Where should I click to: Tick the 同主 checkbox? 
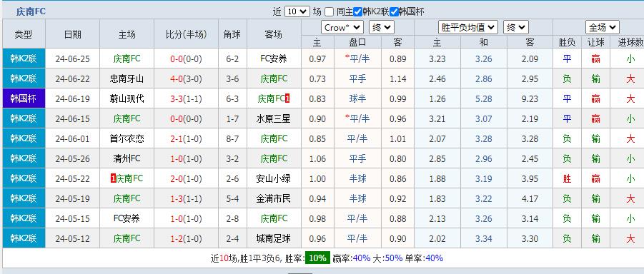point(329,12)
